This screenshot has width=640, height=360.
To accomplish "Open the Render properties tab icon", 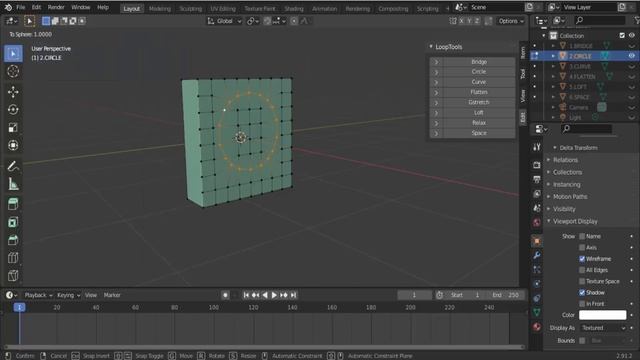I will [537, 165].
